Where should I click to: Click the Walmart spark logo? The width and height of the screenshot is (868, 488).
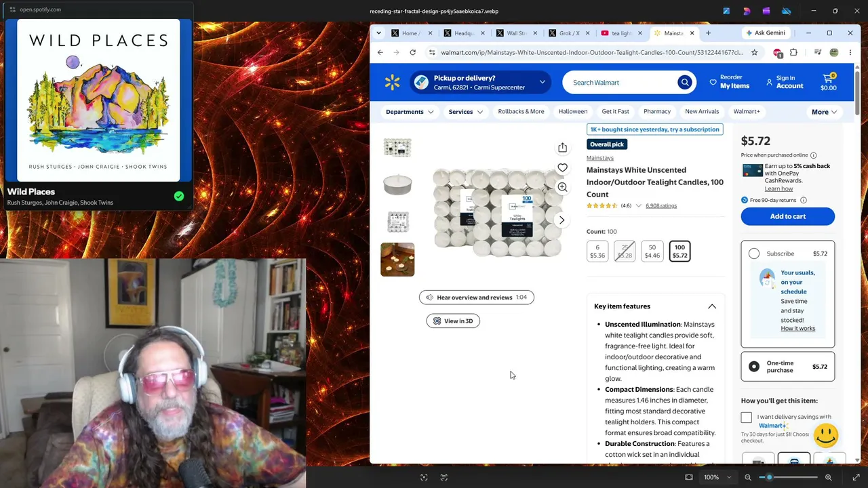[x=392, y=83]
